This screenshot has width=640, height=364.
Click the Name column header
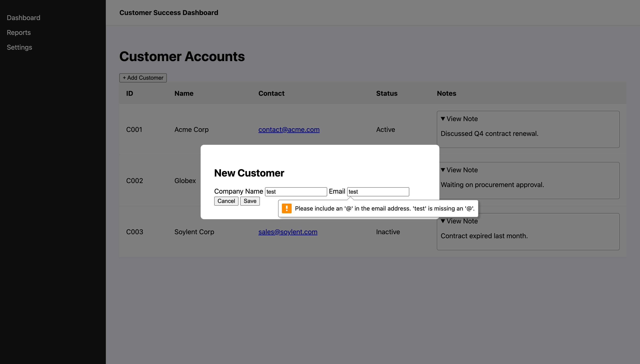pos(184,93)
